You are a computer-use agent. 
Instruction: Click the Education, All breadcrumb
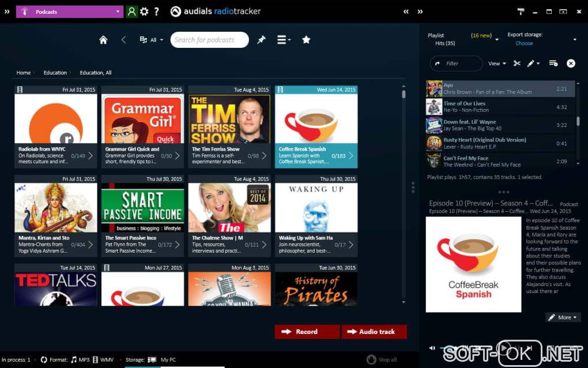coord(96,73)
